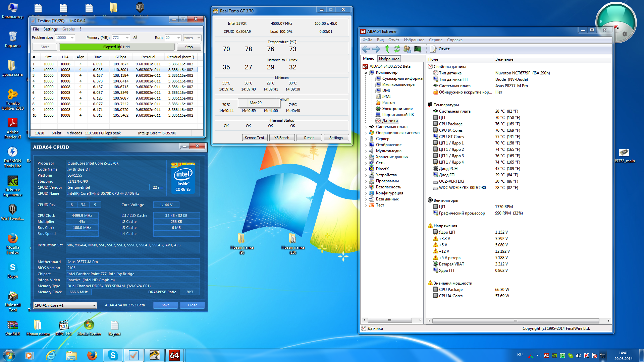
Task: Click AIDA64 back navigation arrow
Action: 366,49
